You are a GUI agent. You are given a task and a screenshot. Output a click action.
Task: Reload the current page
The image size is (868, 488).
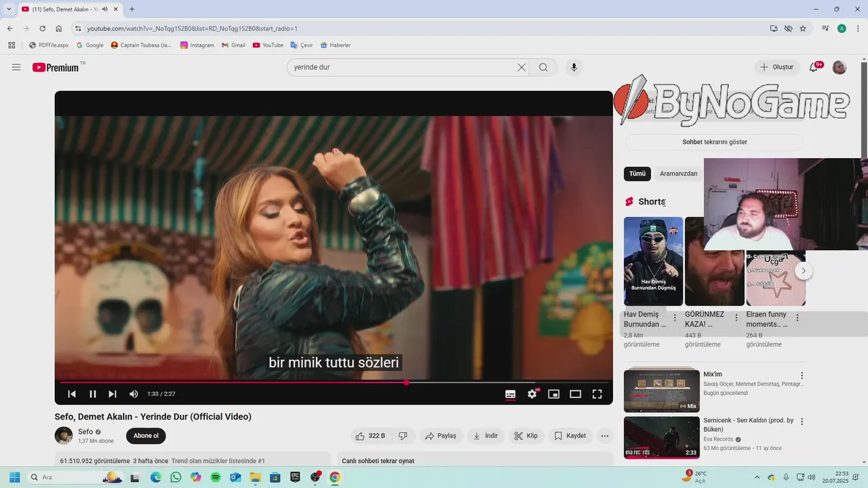[43, 28]
